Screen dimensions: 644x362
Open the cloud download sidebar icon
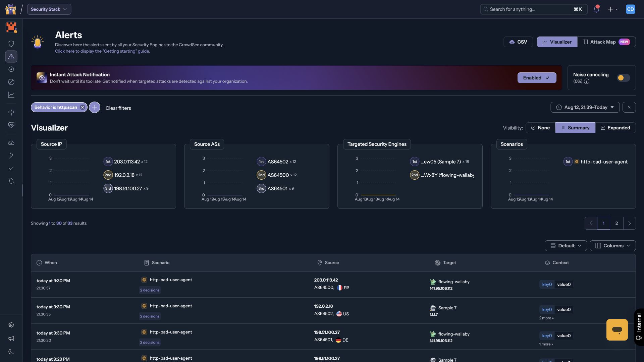coord(11,143)
